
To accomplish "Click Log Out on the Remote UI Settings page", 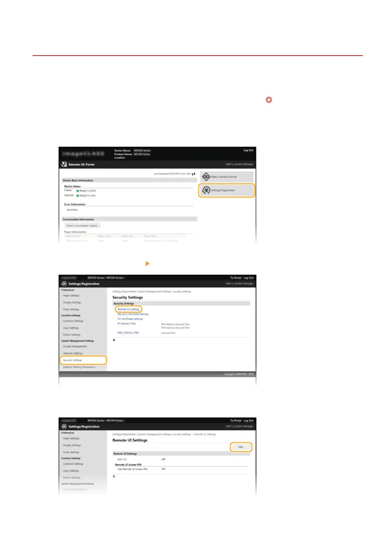I will click(x=248, y=420).
